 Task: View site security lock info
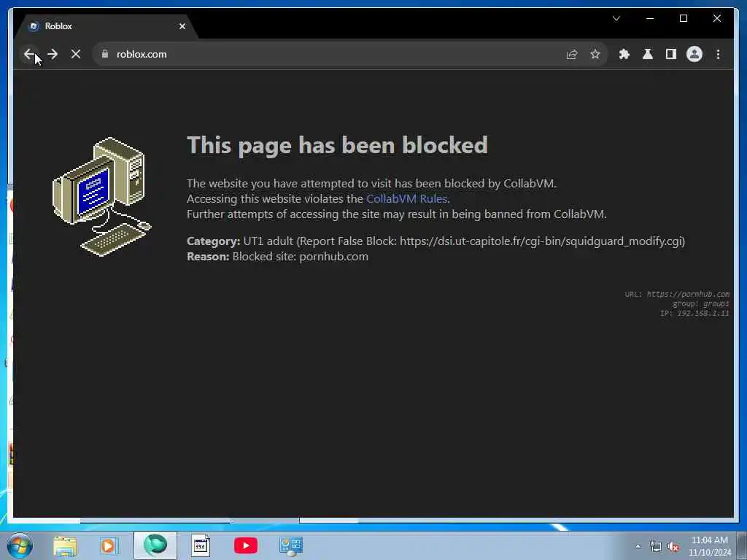coord(105,54)
